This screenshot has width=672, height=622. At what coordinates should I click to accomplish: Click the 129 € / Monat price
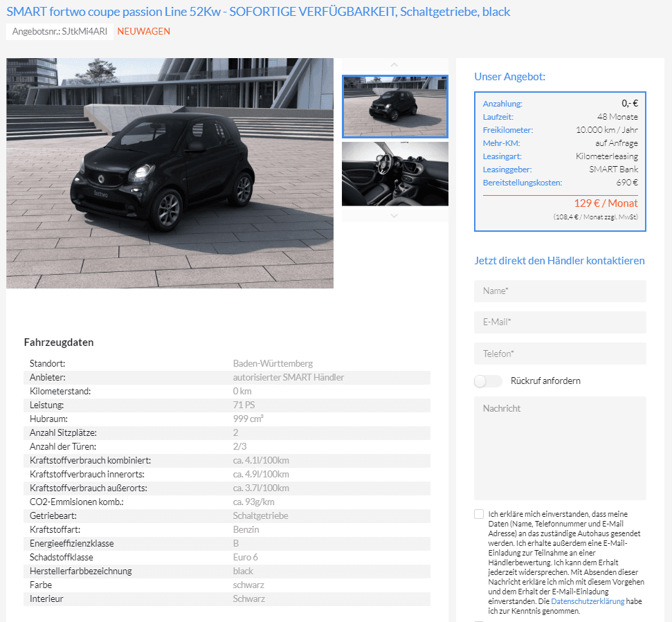pyautogui.click(x=606, y=203)
